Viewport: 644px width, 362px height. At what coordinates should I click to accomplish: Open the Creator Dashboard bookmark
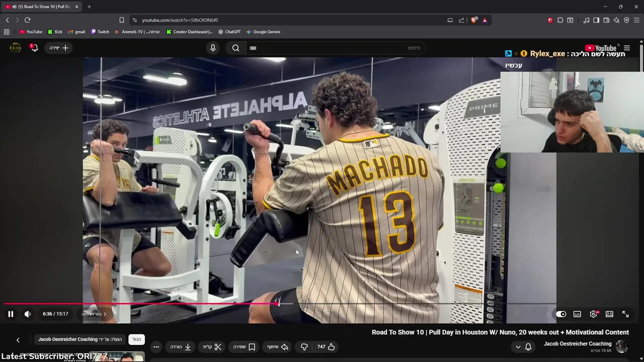[x=190, y=32]
